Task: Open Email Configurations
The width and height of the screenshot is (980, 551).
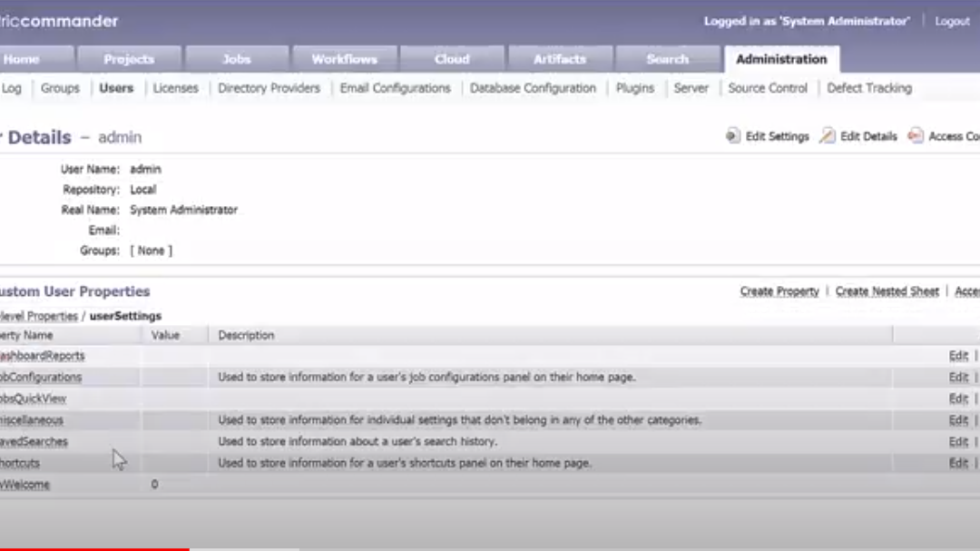Action: (395, 88)
